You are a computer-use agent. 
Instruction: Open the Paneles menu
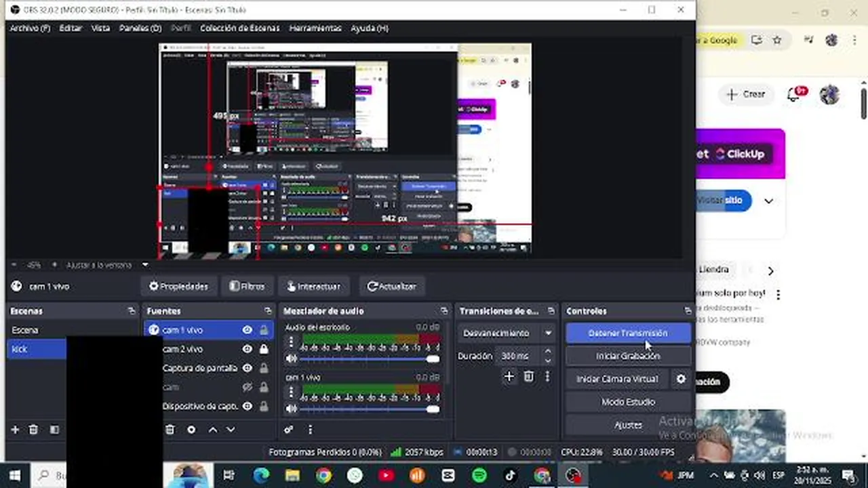click(140, 28)
